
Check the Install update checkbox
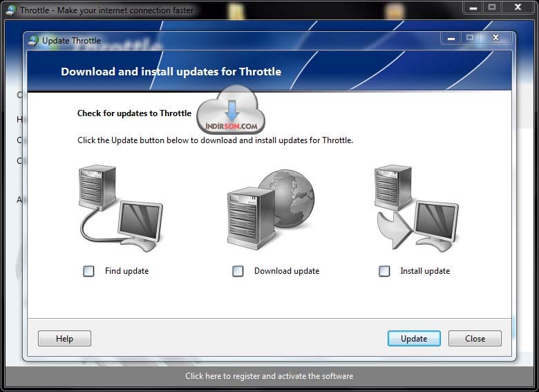pyautogui.click(x=384, y=271)
